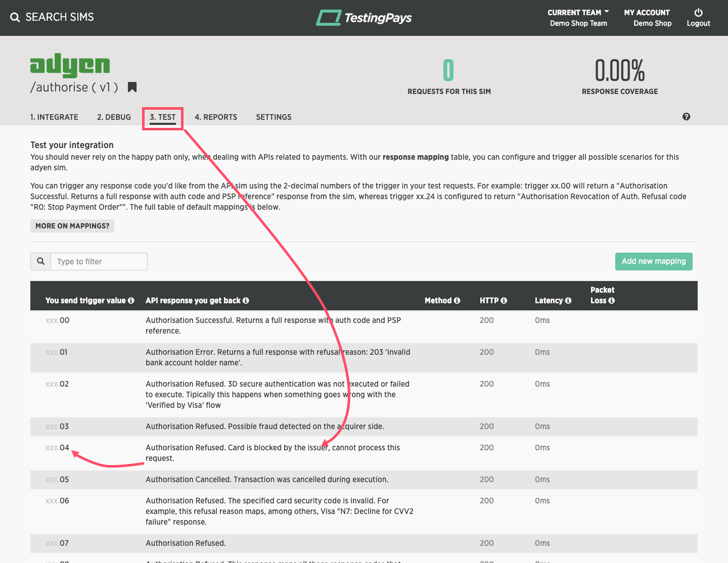Toggle the bookmark icon beside /authorise (v1)

point(132,87)
